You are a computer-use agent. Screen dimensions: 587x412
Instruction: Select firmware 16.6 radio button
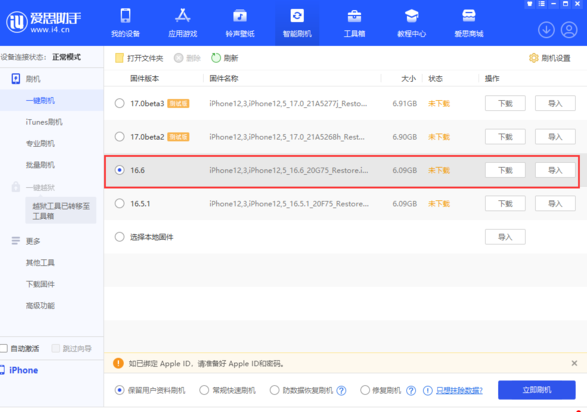(x=119, y=170)
